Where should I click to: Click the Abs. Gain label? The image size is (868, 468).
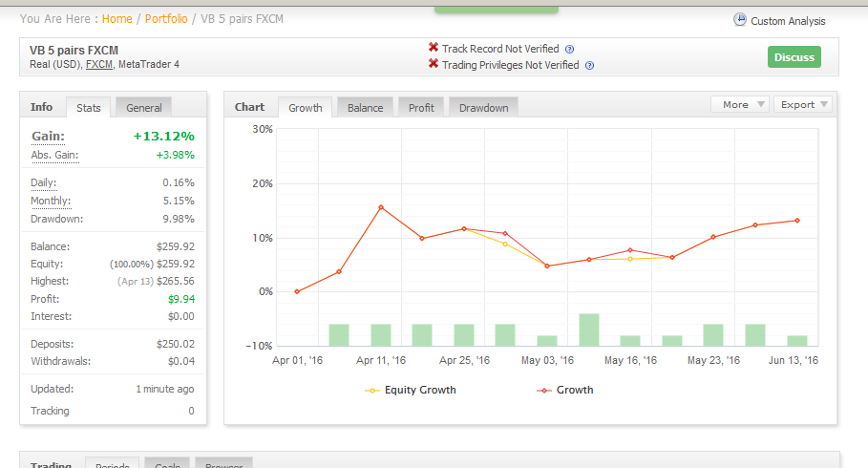(54, 155)
